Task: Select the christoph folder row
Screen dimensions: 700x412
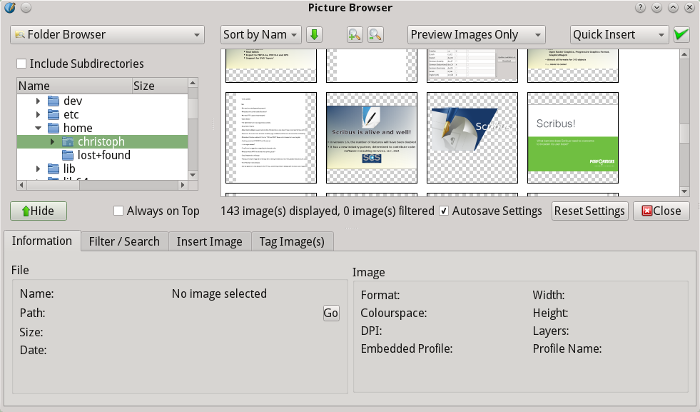Action: click(x=102, y=141)
